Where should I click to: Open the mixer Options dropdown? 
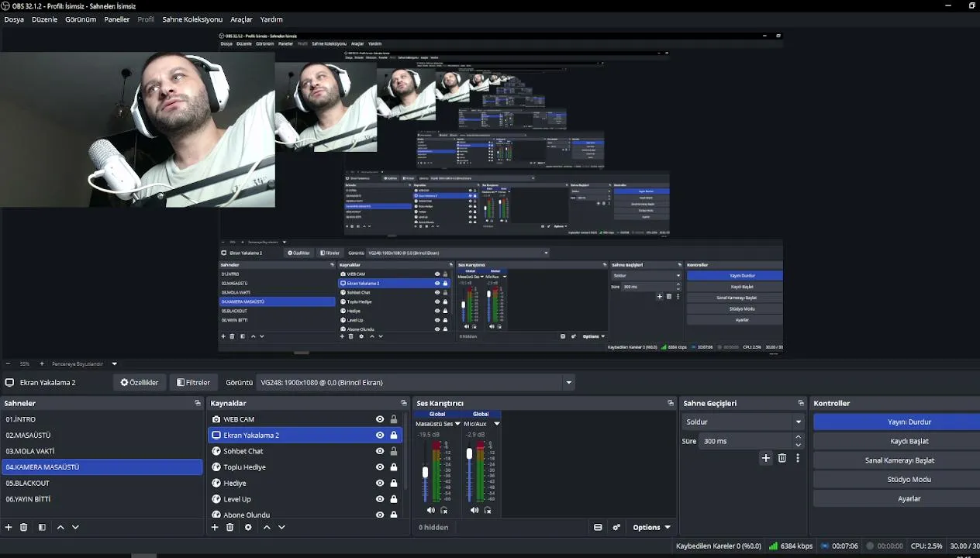[651, 527]
